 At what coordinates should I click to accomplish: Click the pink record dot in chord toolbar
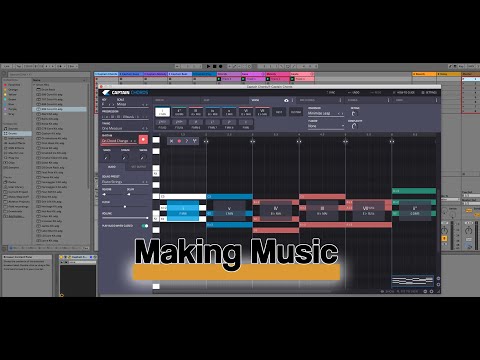179,141
